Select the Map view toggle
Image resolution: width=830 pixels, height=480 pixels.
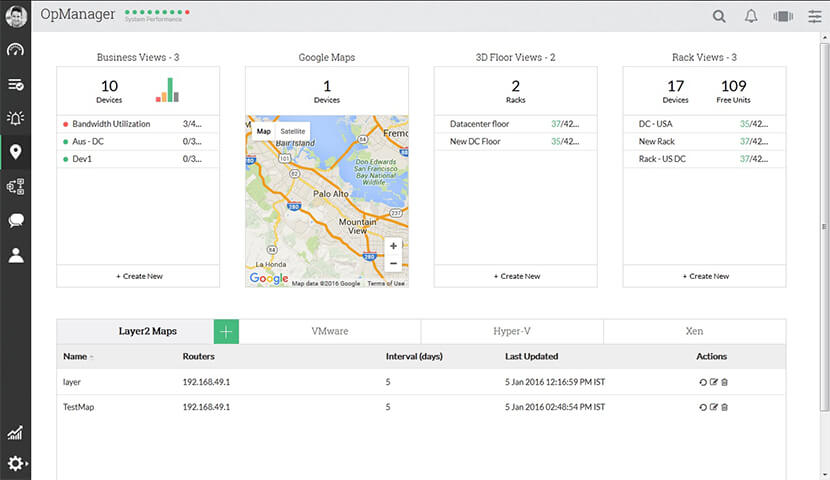coord(263,131)
